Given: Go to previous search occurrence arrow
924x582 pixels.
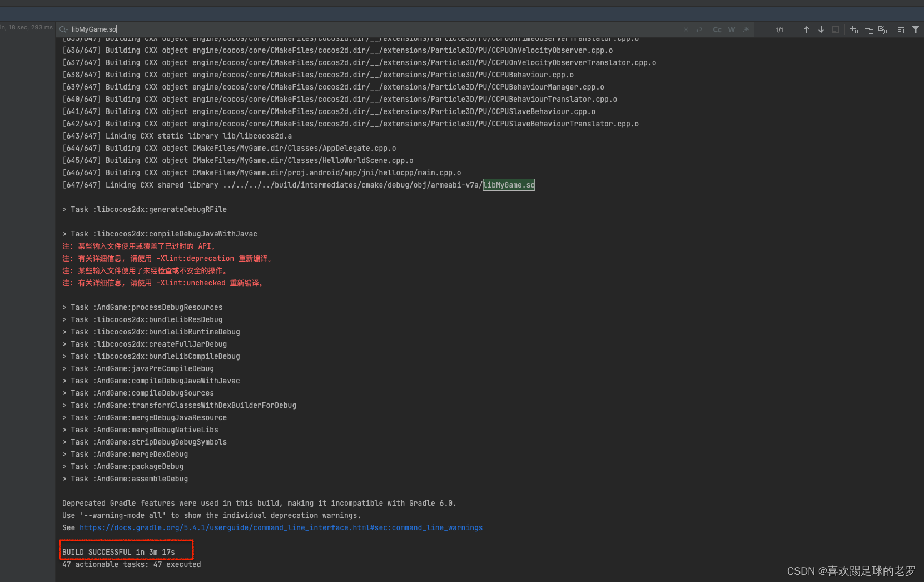Looking at the screenshot, I should click(x=807, y=29).
